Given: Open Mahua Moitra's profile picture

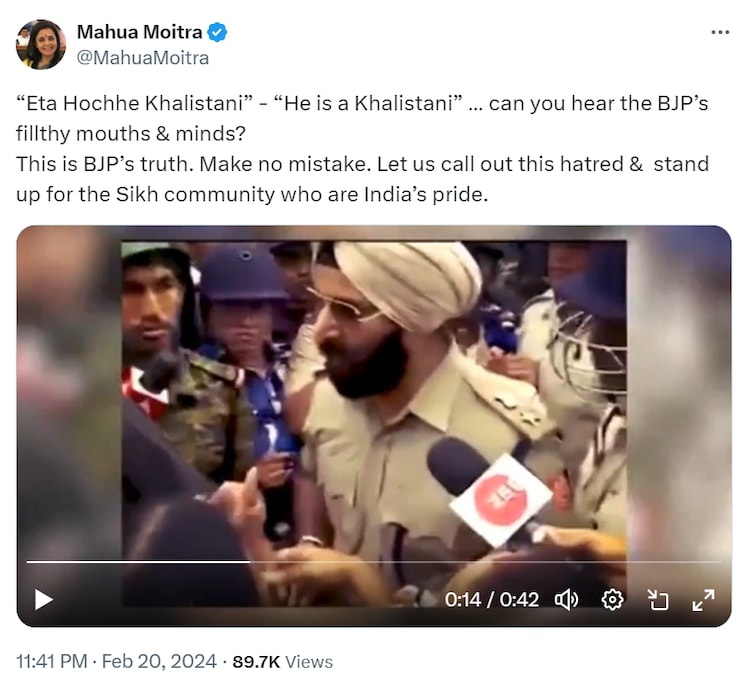Looking at the screenshot, I should (x=41, y=45).
